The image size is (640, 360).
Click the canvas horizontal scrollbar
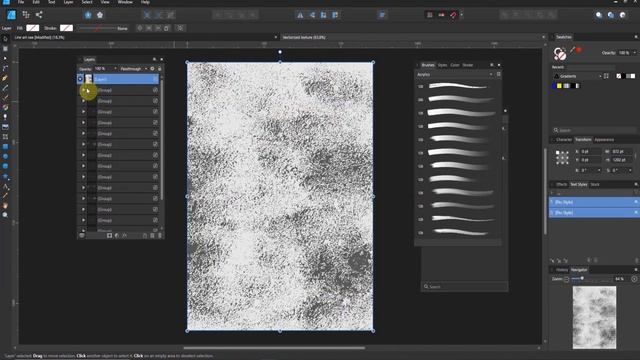point(274,348)
